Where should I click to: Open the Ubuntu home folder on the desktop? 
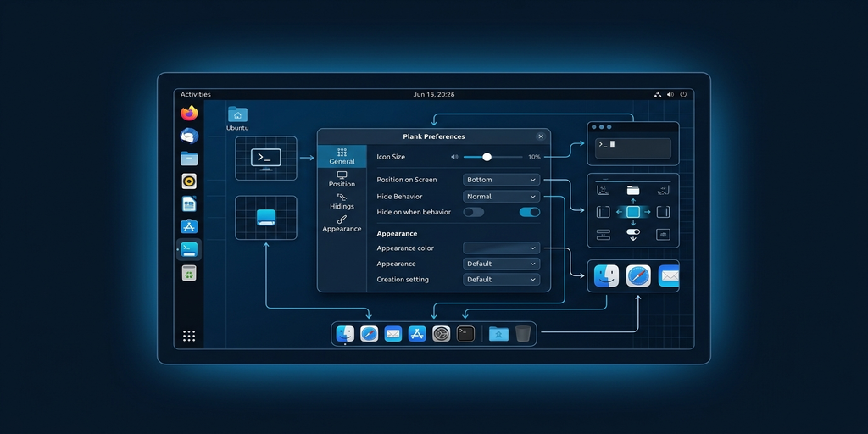click(x=237, y=117)
